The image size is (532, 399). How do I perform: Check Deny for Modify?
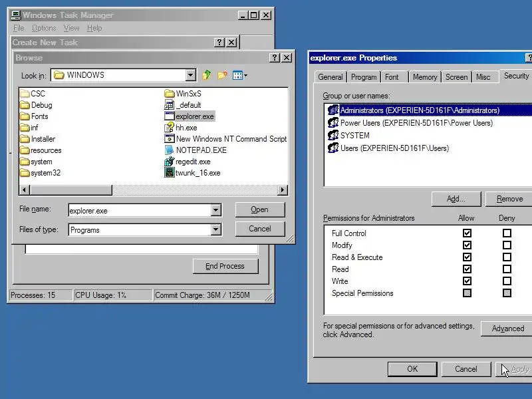coord(507,245)
